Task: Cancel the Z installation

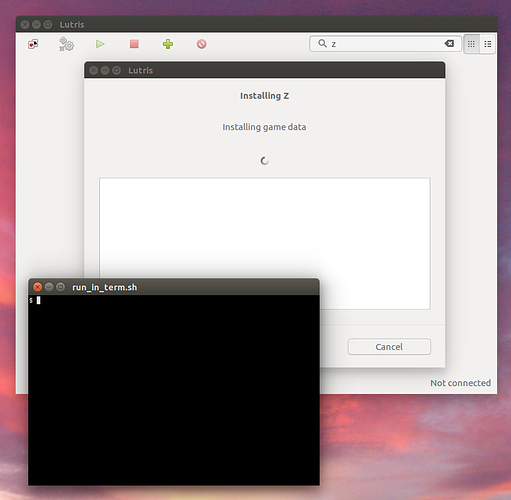Action: coord(389,347)
